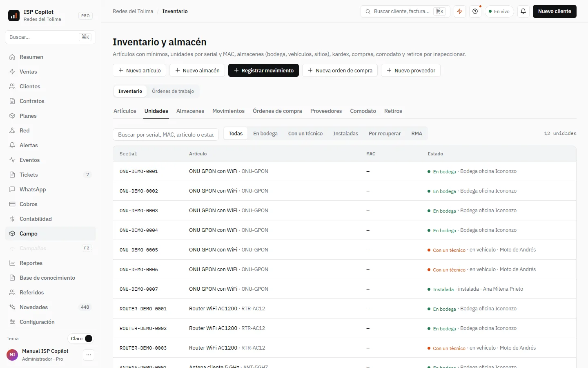Click the Nuevo cliente button
This screenshot has height=368, width=588.
tap(555, 11)
